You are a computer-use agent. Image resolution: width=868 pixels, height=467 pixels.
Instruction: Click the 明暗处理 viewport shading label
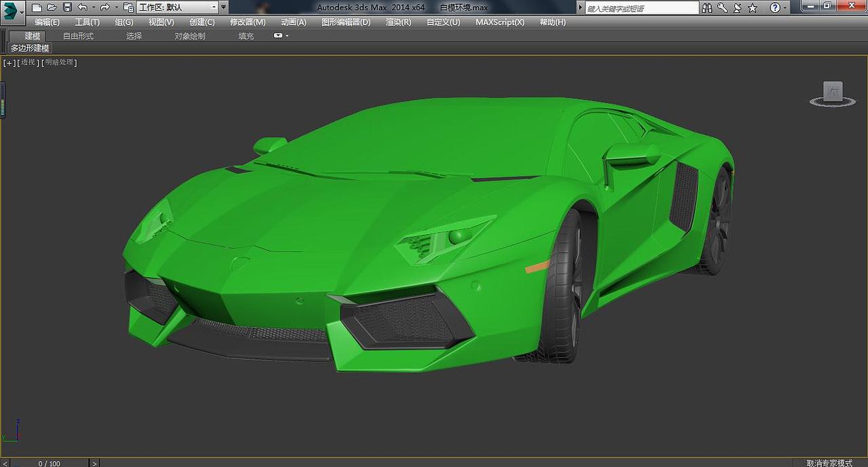click(59, 62)
